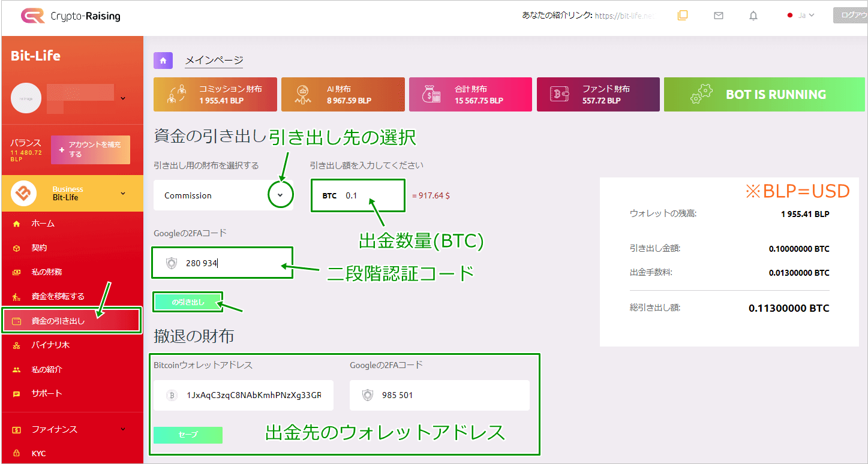Open the mail envelope icon
Screen dimensions: 868x464
[719, 16]
